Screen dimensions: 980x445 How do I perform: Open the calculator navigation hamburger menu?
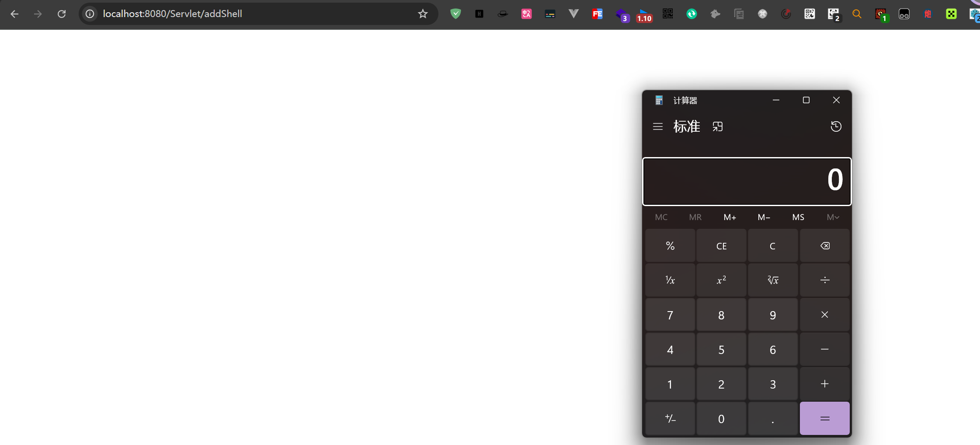[658, 127]
